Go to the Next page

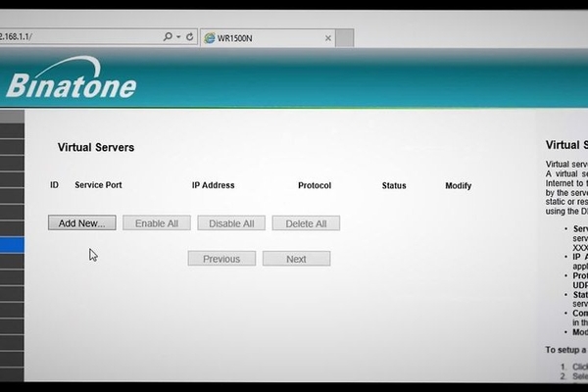pos(296,259)
